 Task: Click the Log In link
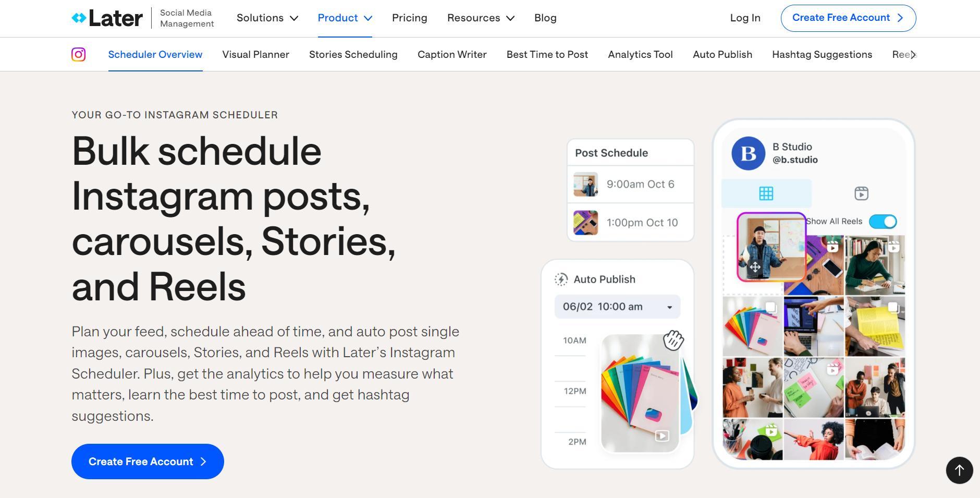tap(745, 18)
